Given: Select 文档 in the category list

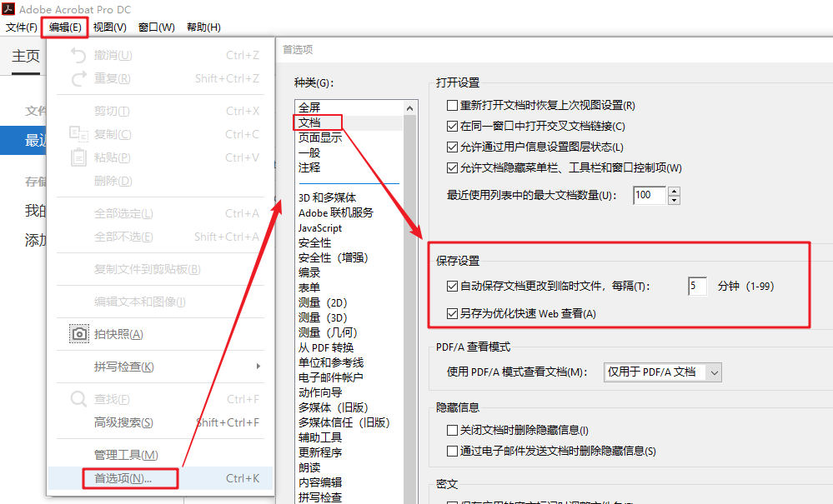Looking at the screenshot, I should click(x=309, y=122).
